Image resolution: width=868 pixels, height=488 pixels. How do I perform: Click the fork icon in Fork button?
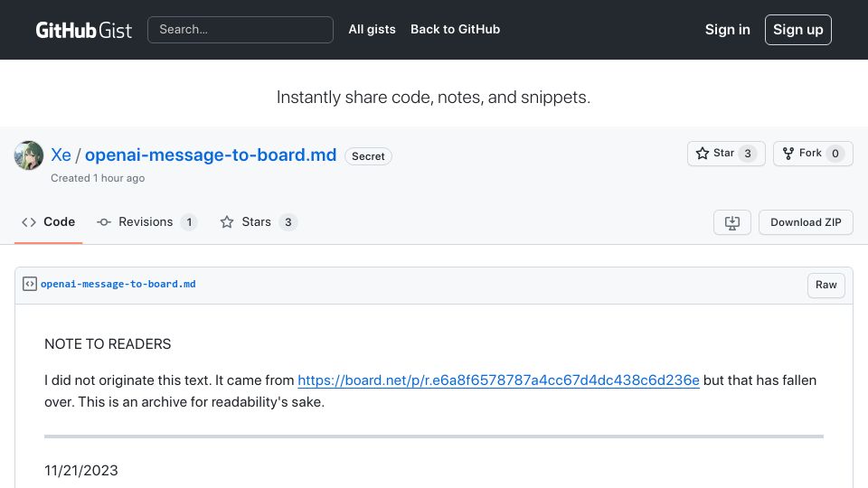[x=788, y=154]
